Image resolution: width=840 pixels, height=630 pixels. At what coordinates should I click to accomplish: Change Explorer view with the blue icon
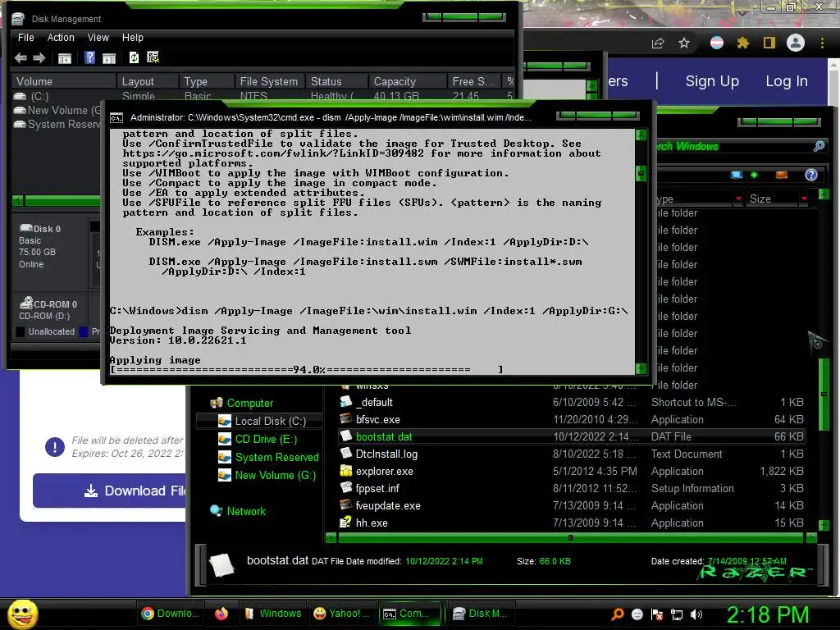[737, 175]
